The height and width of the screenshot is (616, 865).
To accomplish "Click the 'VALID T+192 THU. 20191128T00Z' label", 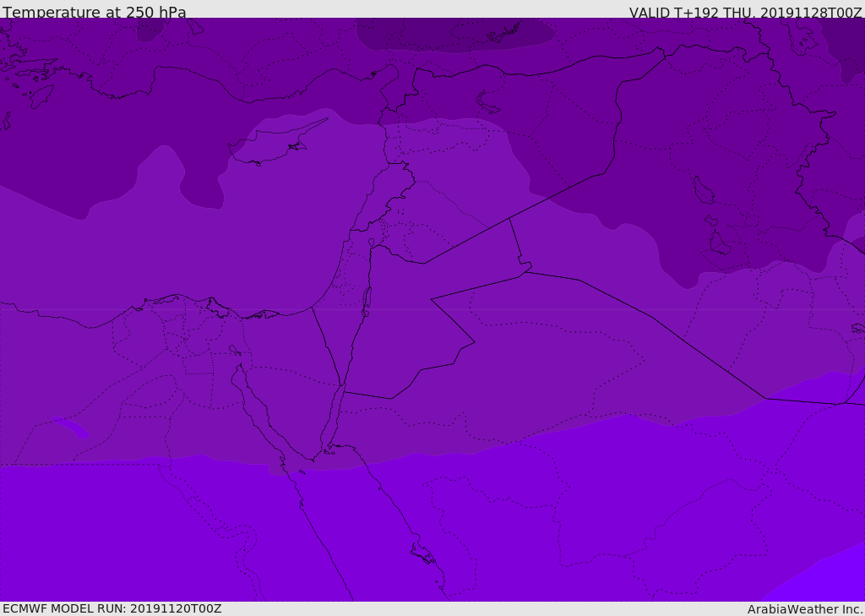I will pyautogui.click(x=745, y=13).
